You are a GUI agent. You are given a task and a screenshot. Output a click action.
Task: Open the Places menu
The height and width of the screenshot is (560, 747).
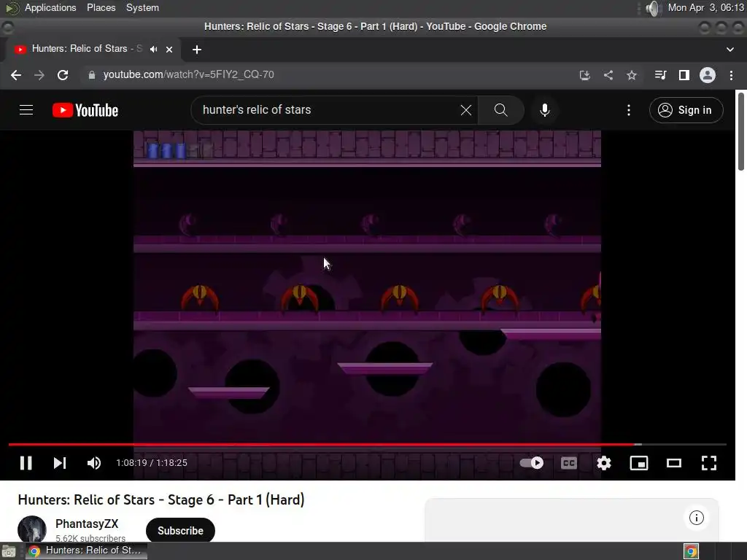(101, 7)
